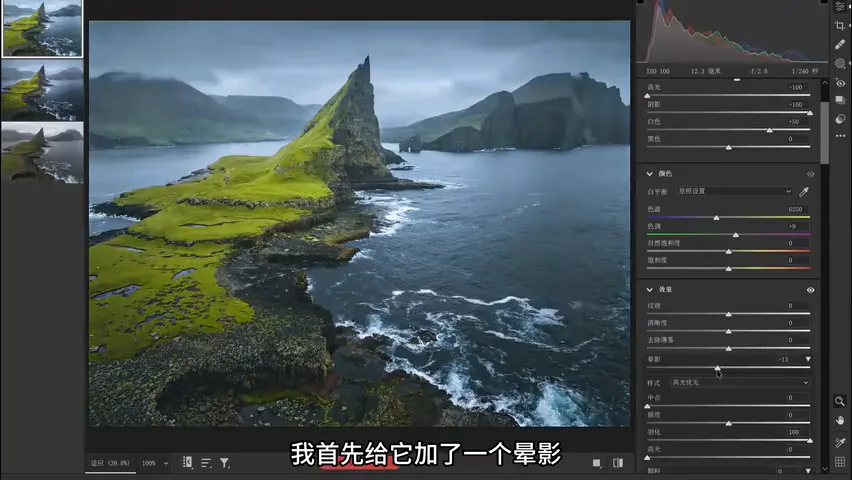Click the 色温 temperature slider track
852x480 pixels.
729,217
